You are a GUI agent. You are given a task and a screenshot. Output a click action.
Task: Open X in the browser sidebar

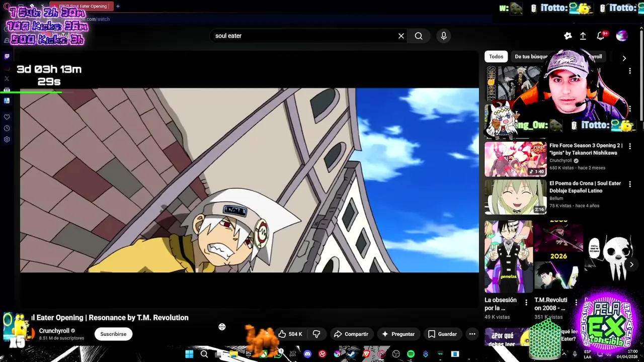pyautogui.click(x=7, y=78)
